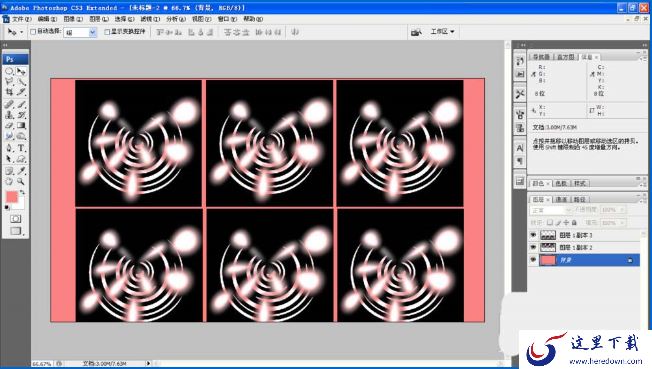
Task: Click the Go to Bridge icon
Action: coord(416,32)
